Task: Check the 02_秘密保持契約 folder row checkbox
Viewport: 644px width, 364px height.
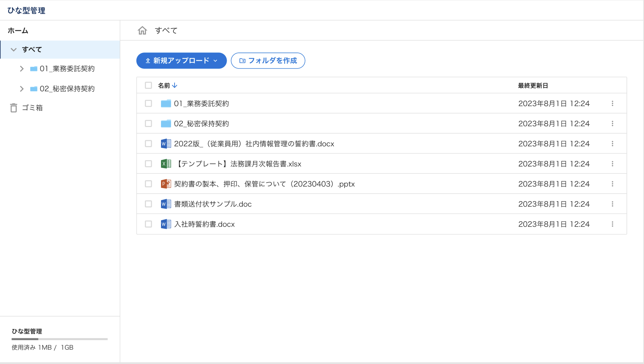Action: pos(149,123)
